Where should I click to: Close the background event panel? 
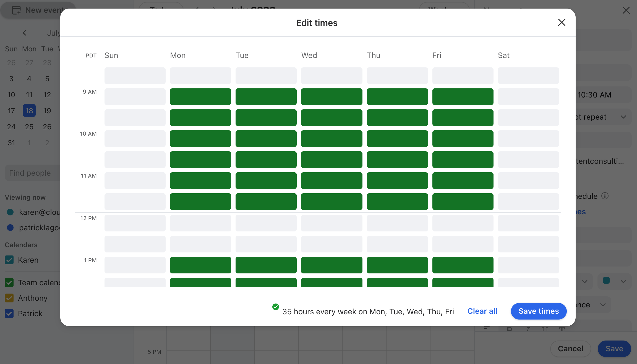(626, 10)
